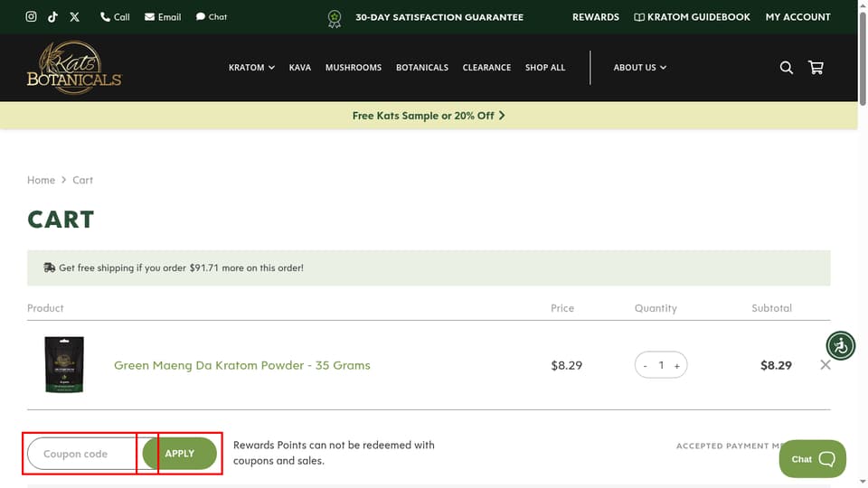Expand the About Us dropdown
Screen dimensions: 868x488
640,68
